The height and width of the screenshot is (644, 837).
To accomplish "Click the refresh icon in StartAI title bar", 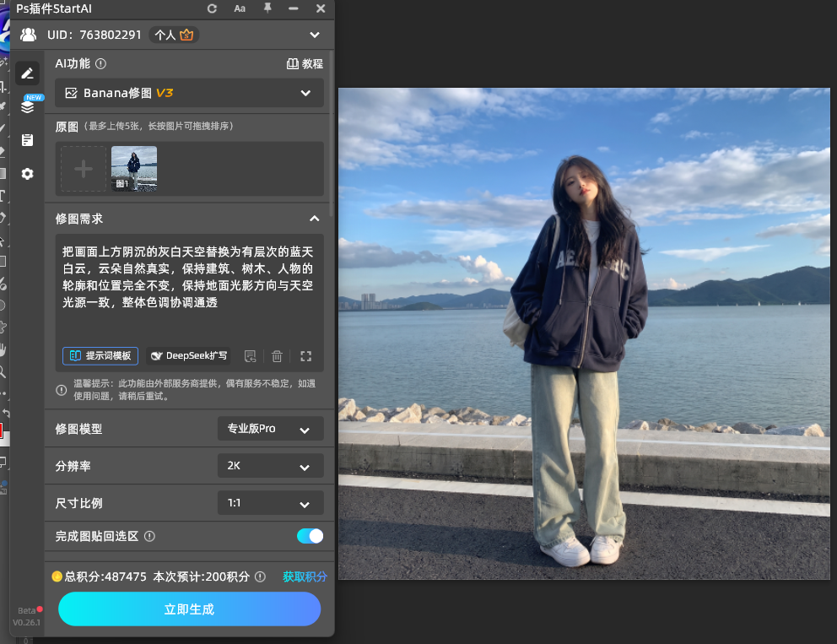I will [x=212, y=8].
